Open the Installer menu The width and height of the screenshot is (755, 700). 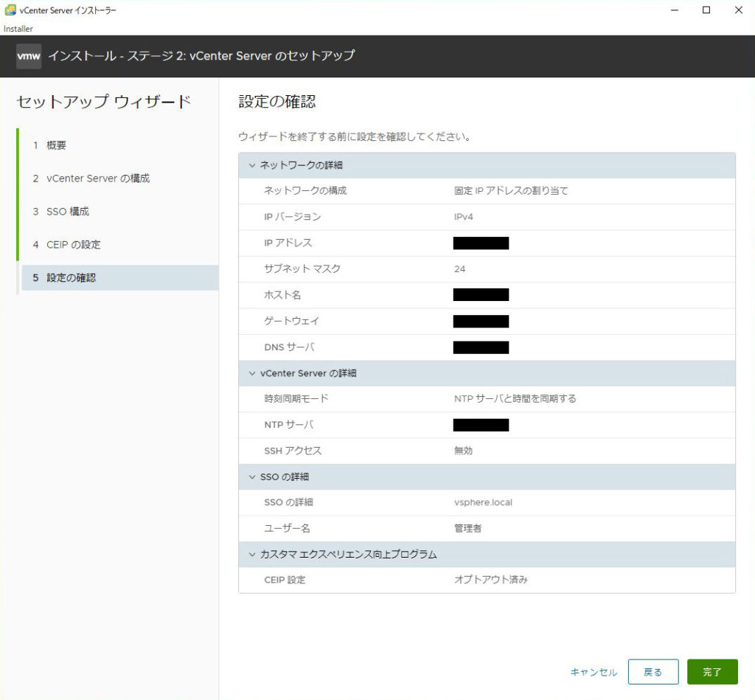click(x=18, y=29)
